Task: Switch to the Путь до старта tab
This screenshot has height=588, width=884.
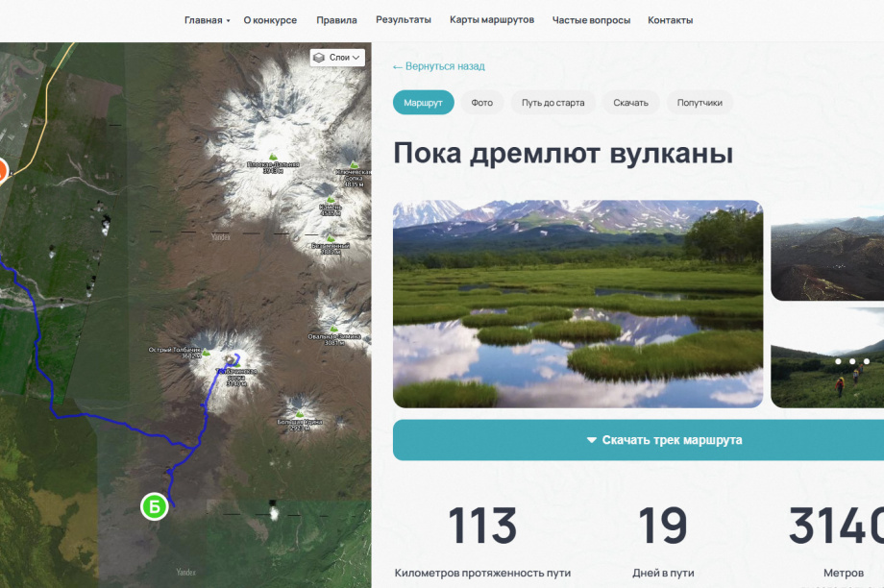Action: coord(553,103)
